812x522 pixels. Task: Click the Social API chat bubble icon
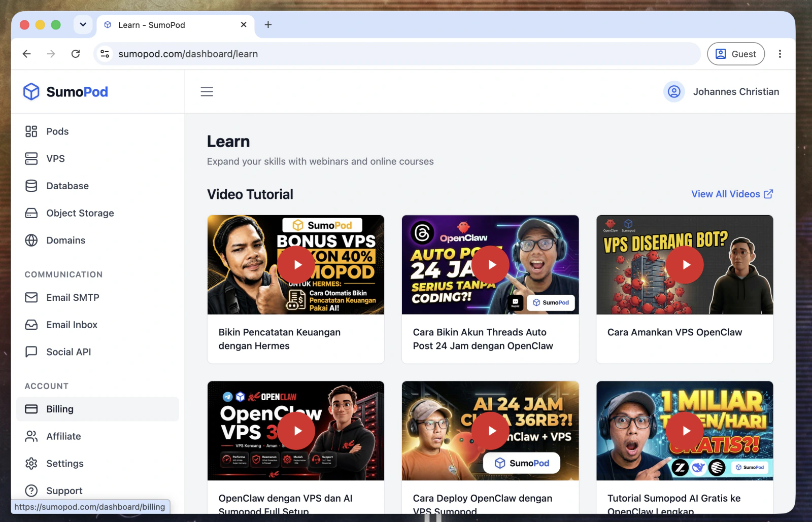[31, 352]
